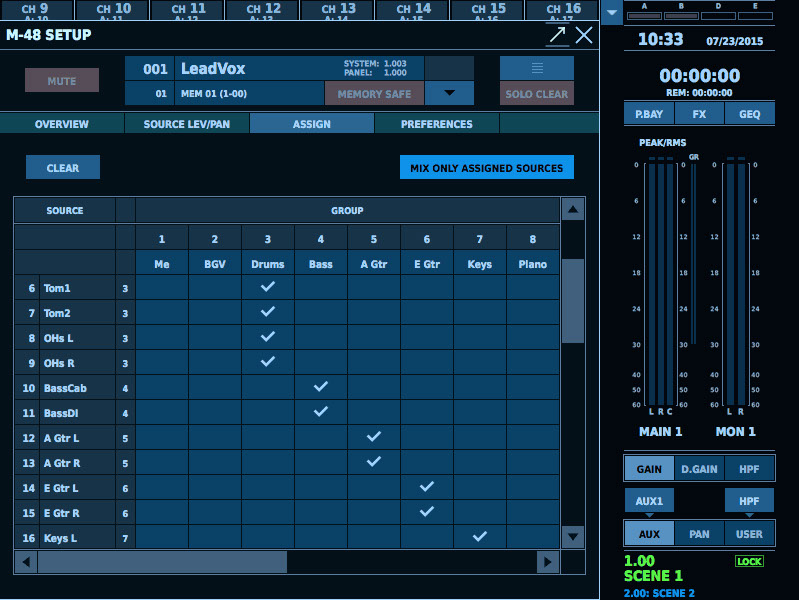Click the CLEAR button
This screenshot has height=600, width=799.
(x=63, y=168)
